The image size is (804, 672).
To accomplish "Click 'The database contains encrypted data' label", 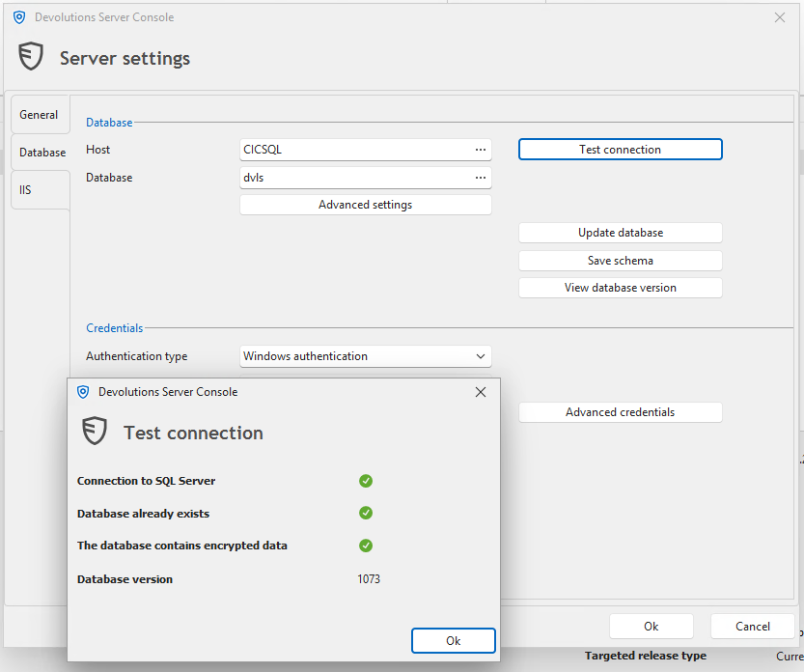I will tap(182, 546).
